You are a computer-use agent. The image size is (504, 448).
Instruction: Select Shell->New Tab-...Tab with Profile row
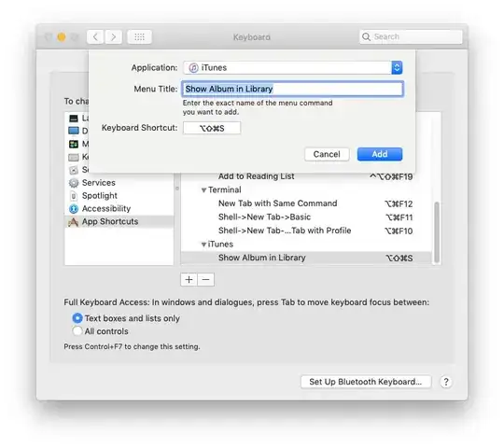(x=306, y=231)
